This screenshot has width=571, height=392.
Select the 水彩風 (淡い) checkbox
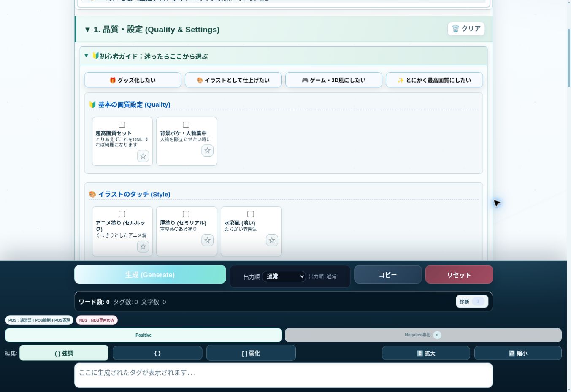pos(251,214)
